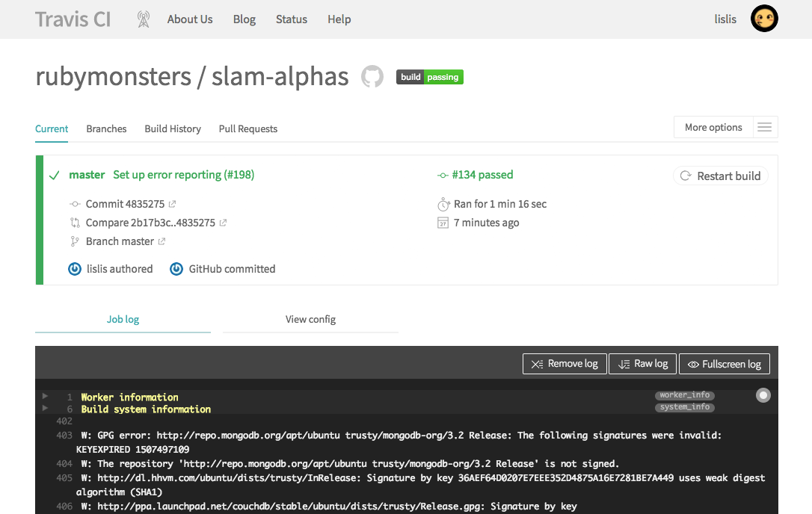Click the Raw log button
Screen dimensions: 812x514
coord(643,364)
